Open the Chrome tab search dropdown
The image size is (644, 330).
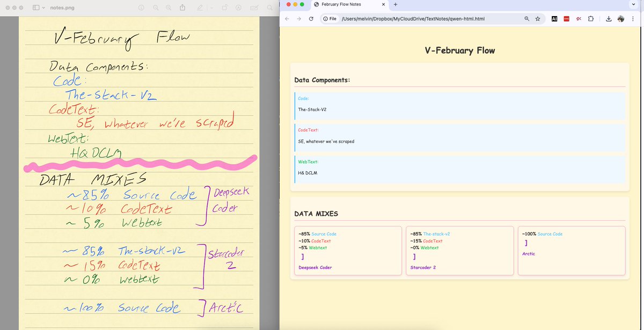click(633, 4)
